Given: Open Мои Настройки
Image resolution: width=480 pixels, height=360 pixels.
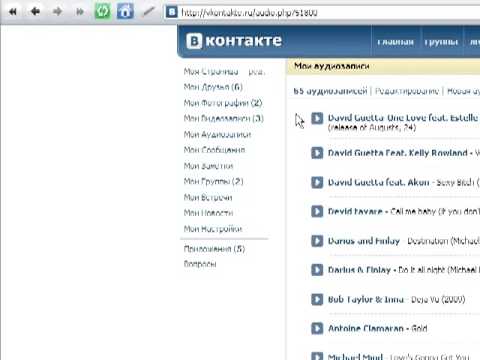Looking at the screenshot, I should click(213, 229).
